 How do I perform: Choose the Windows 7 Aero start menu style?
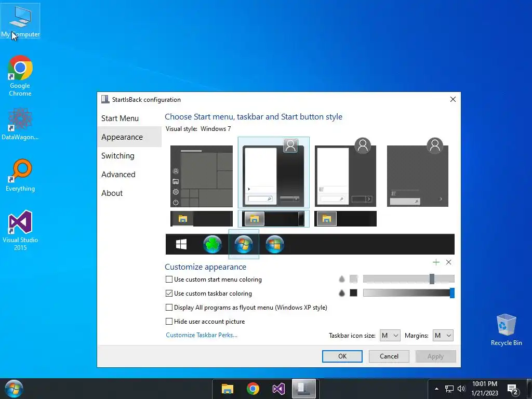(273, 172)
